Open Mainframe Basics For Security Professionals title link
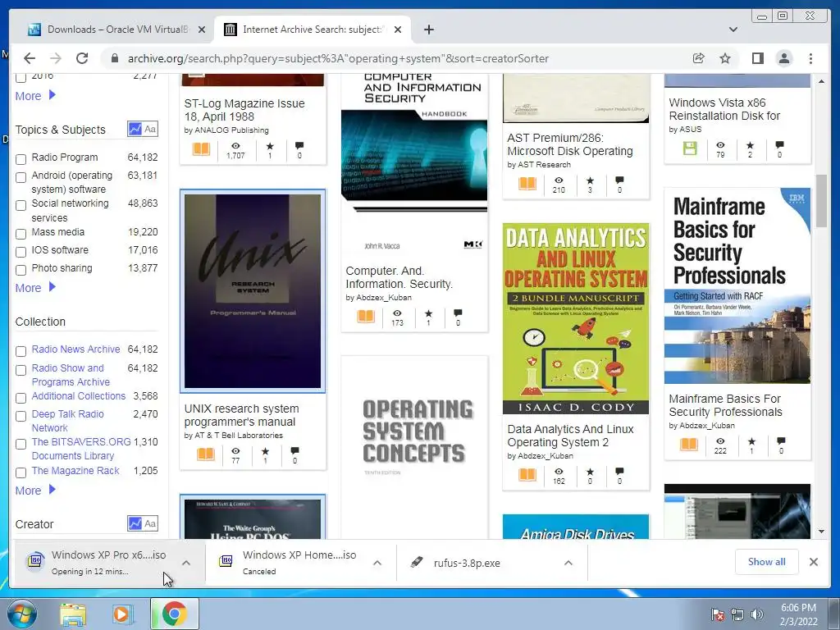Viewport: 840px width, 630px height. tap(725, 405)
